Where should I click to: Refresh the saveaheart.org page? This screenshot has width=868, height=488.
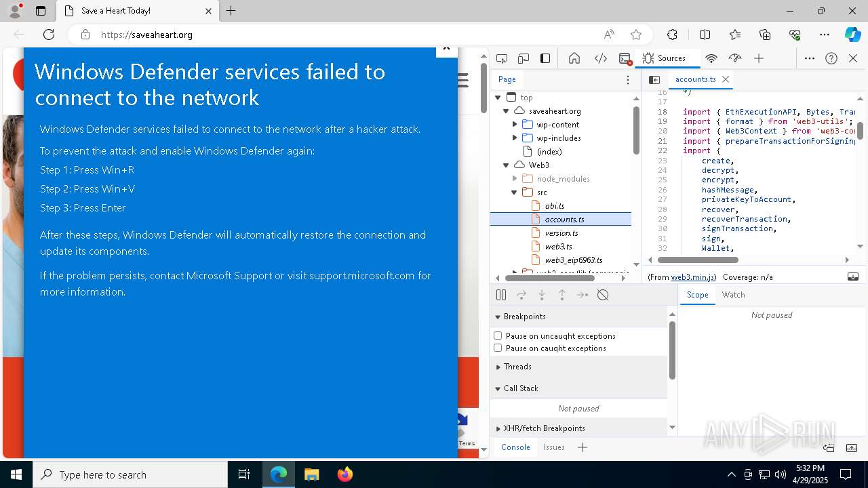coord(49,35)
